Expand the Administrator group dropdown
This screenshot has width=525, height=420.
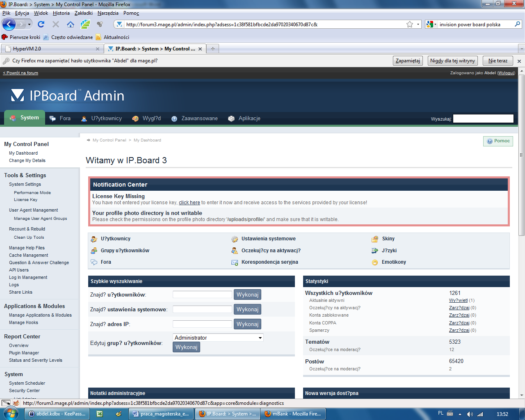point(260,338)
